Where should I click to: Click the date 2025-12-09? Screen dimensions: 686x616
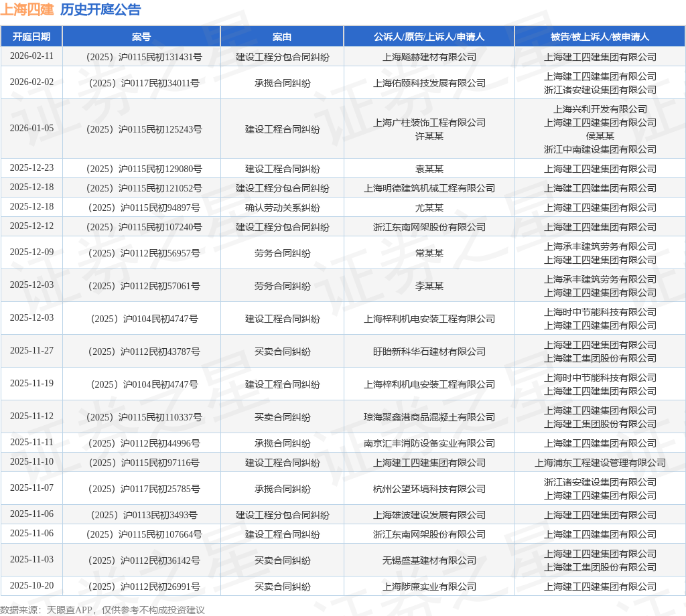click(x=31, y=252)
